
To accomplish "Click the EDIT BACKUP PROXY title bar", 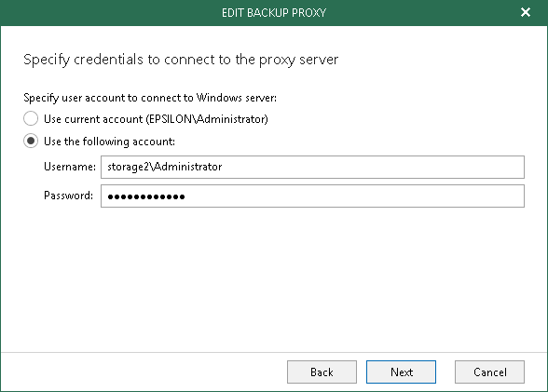I will [274, 12].
